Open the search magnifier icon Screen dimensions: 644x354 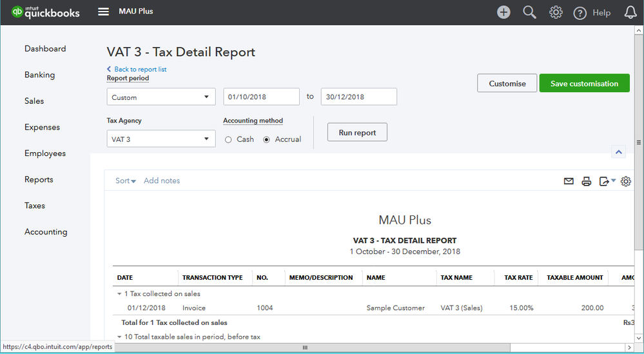pos(529,12)
